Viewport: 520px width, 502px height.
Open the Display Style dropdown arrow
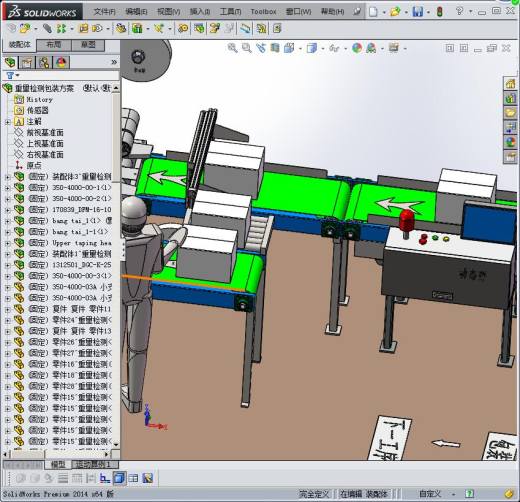tap(323, 49)
